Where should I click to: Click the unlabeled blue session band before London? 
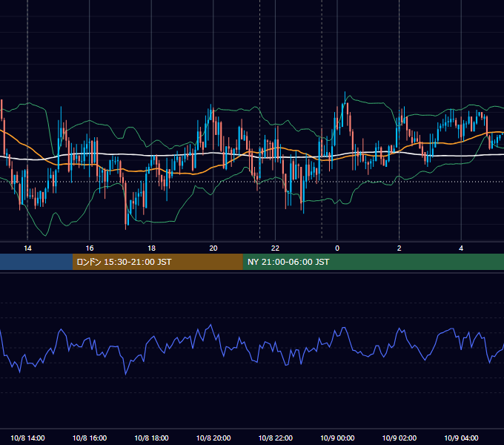36,262
